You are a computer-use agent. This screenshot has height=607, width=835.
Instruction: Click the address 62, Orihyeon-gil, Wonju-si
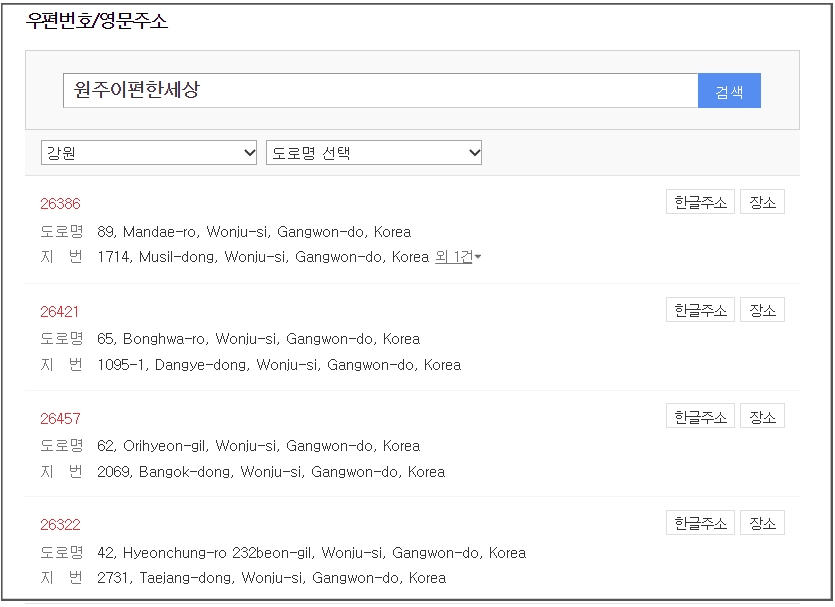point(258,446)
